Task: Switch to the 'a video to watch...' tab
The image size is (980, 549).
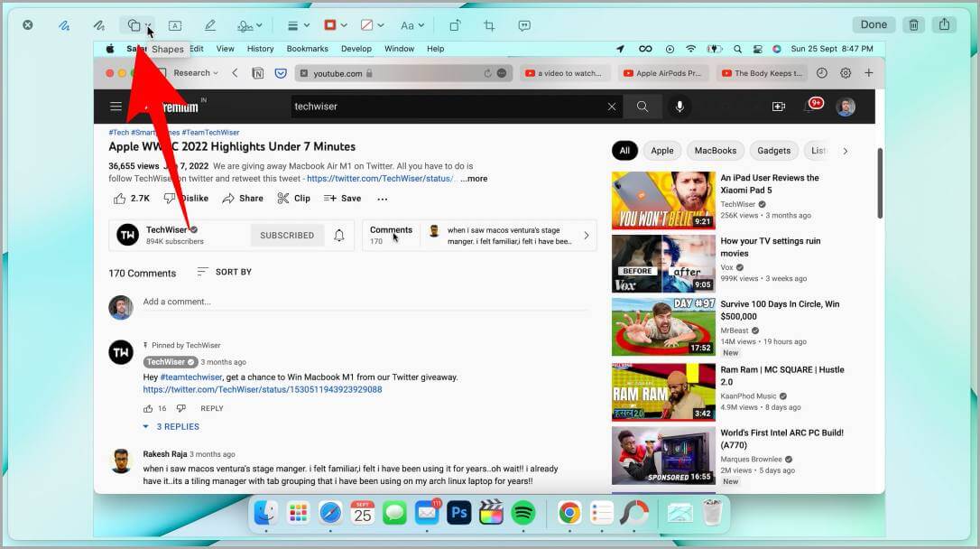Action: (x=565, y=73)
